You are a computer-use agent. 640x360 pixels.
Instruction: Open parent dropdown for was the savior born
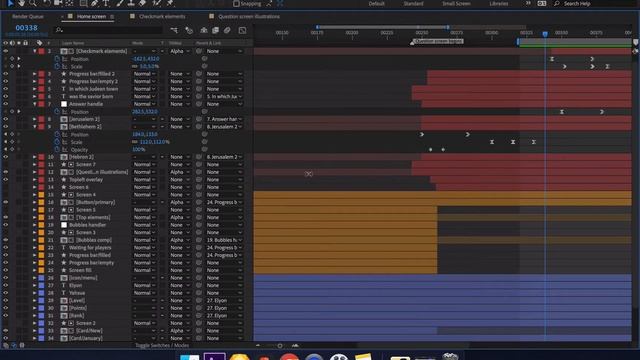(x=224, y=96)
